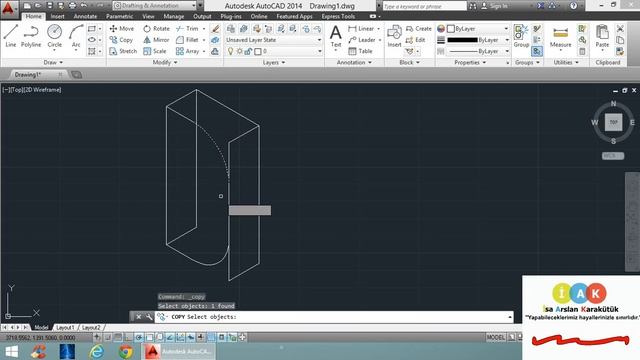Toggle Polar Tracking in status bar
The image size is (640, 360).
pos(138,337)
